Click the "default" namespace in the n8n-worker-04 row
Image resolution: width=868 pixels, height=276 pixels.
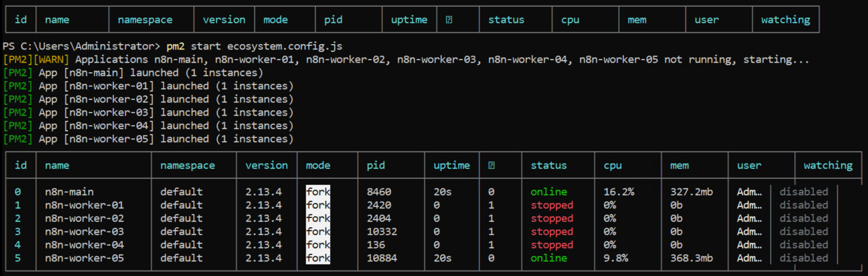point(181,245)
